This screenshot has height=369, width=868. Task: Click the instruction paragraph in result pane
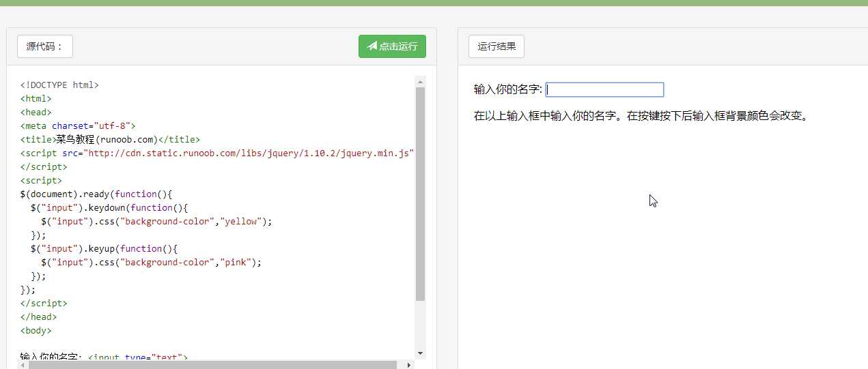[x=641, y=115]
